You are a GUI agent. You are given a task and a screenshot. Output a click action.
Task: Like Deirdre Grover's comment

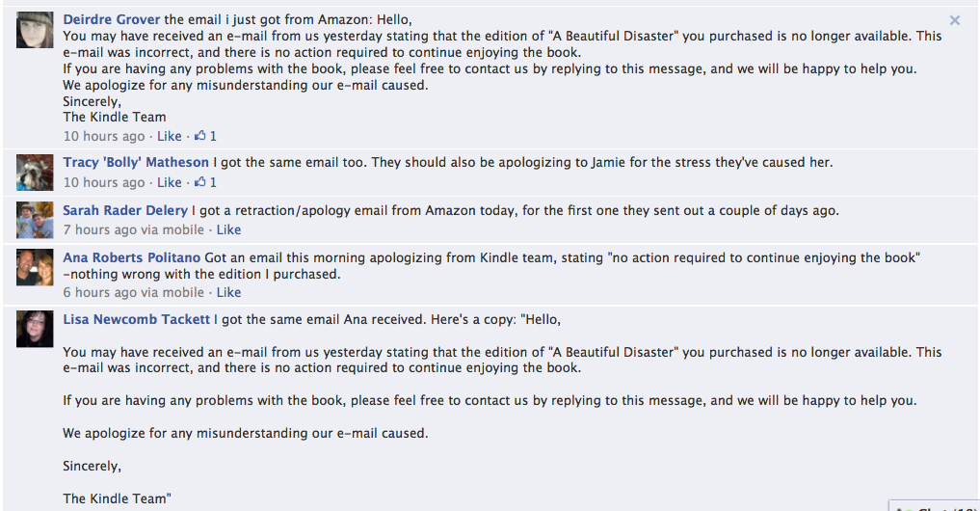pyautogui.click(x=170, y=136)
